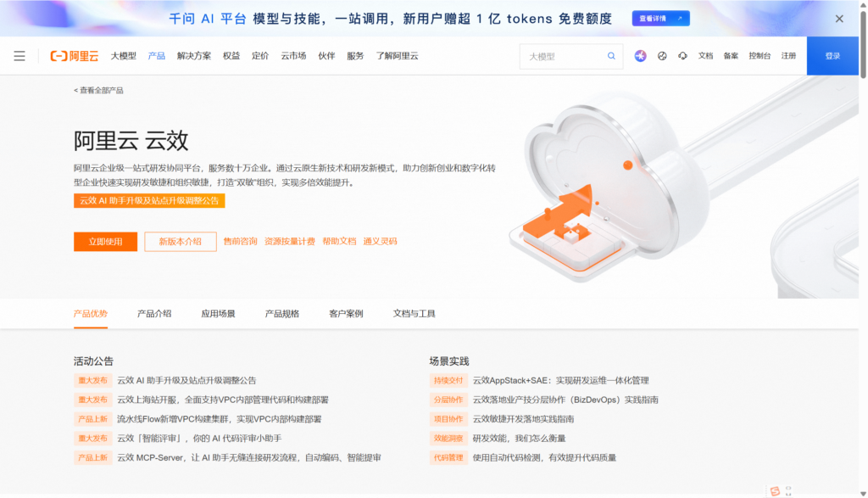Open the 权益 nav menu
Viewport: 868px width, 498px height.
coord(231,56)
